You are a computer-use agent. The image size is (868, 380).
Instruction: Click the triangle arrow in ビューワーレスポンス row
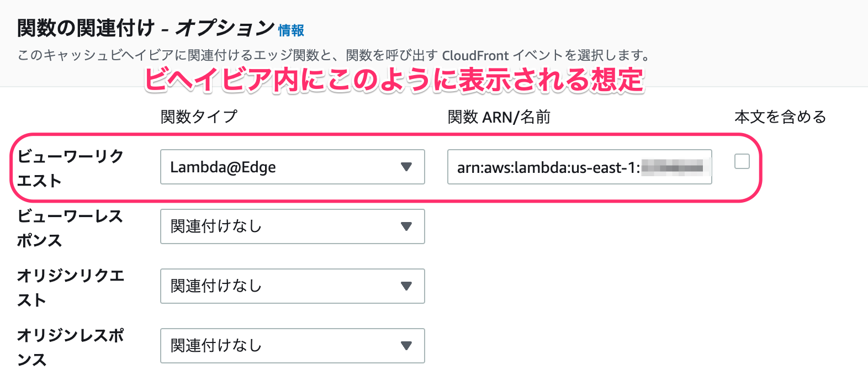coord(406,226)
